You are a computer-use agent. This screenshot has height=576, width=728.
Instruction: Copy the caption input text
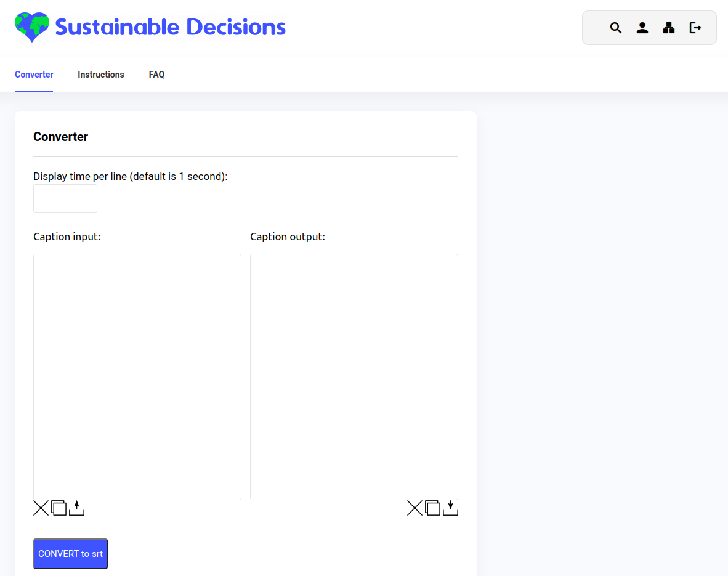pyautogui.click(x=59, y=508)
